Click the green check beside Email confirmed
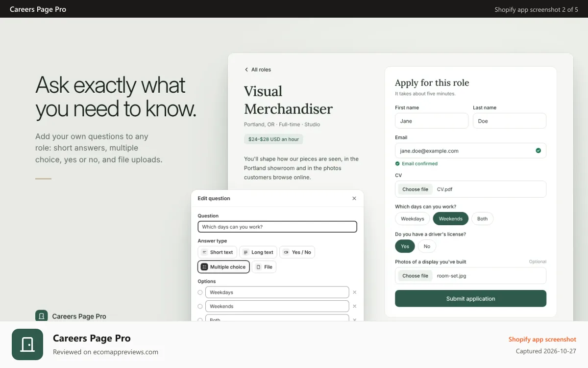This screenshot has width=588, height=368. [x=397, y=164]
